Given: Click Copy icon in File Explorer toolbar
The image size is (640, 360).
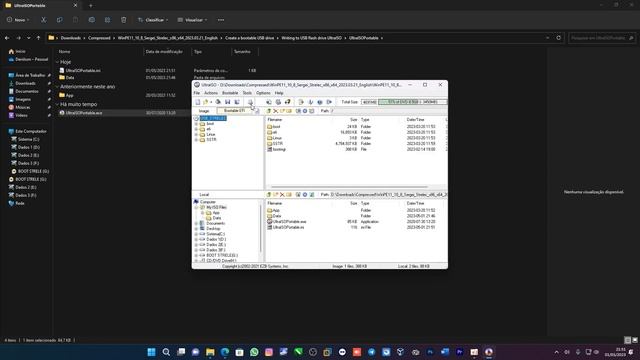Looking at the screenshot, I should tap(60, 20).
